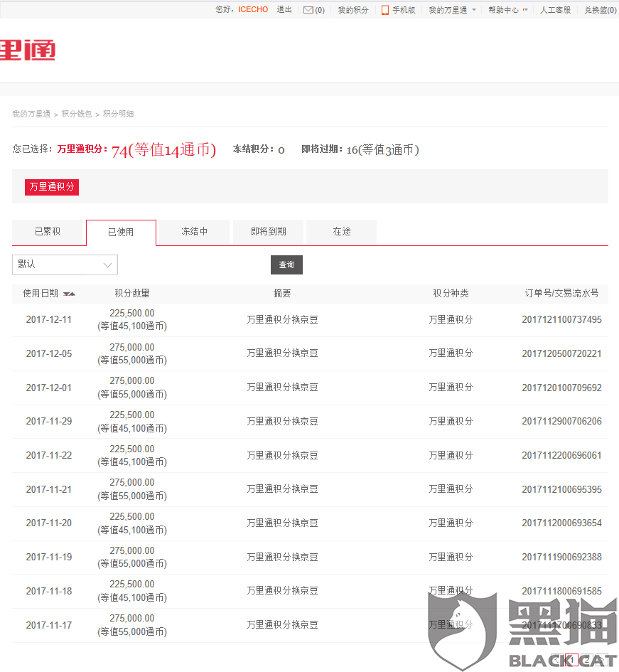Open 我的万里通 in the top bar
The image size is (619, 672).
tap(448, 10)
